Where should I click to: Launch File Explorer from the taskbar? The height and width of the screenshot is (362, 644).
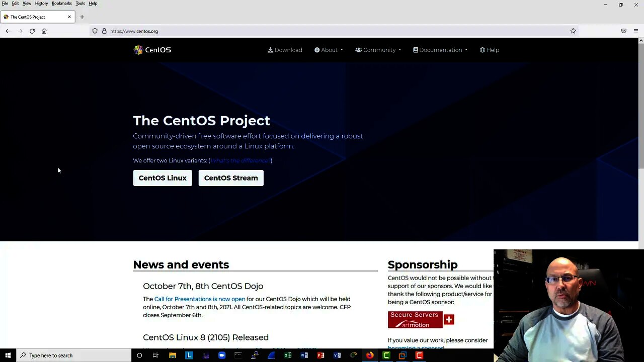pos(173,355)
